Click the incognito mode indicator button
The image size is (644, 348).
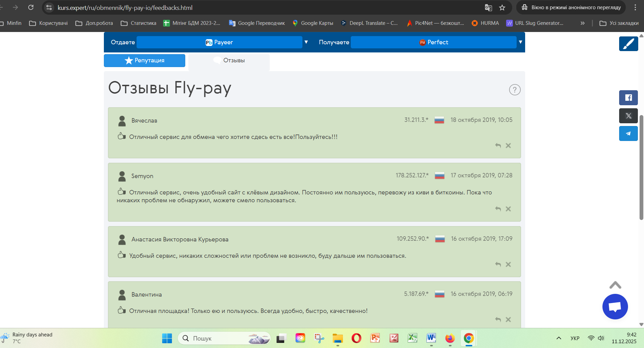pos(571,7)
